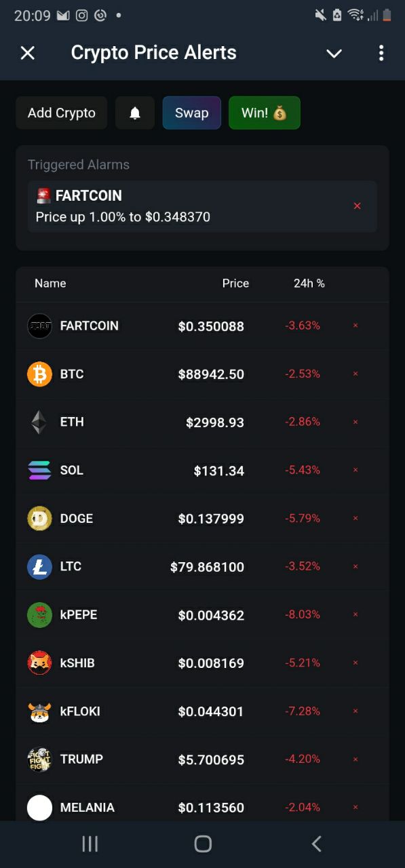The width and height of the screenshot is (405, 868).
Task: Dismiss the triggered FARTCOIN alarm
Action: (x=358, y=205)
